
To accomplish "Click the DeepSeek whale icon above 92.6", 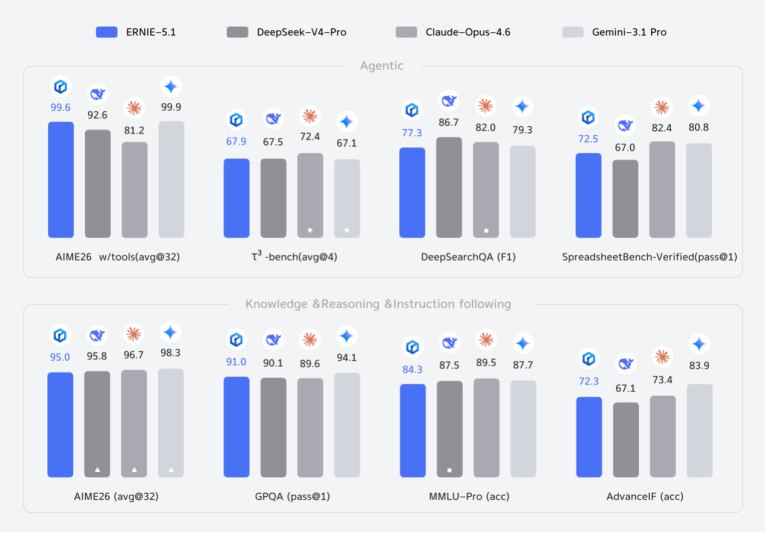I will coord(97,94).
